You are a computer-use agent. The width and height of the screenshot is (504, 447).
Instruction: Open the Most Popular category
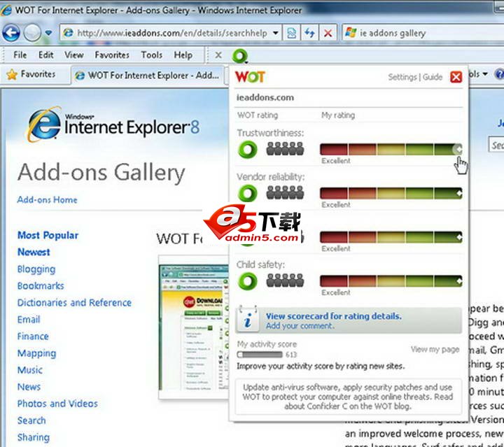(48, 235)
